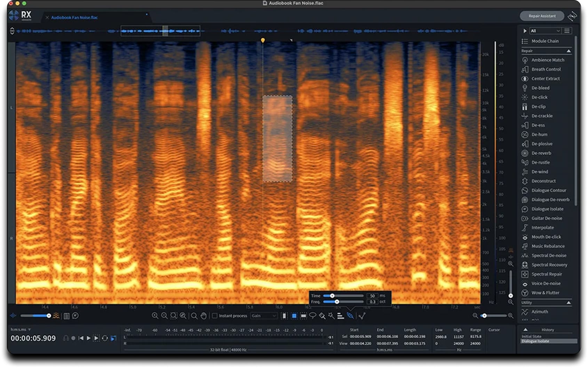The image size is (588, 368).
Task: Select the Magic Wand selection tool
Action: (331, 316)
